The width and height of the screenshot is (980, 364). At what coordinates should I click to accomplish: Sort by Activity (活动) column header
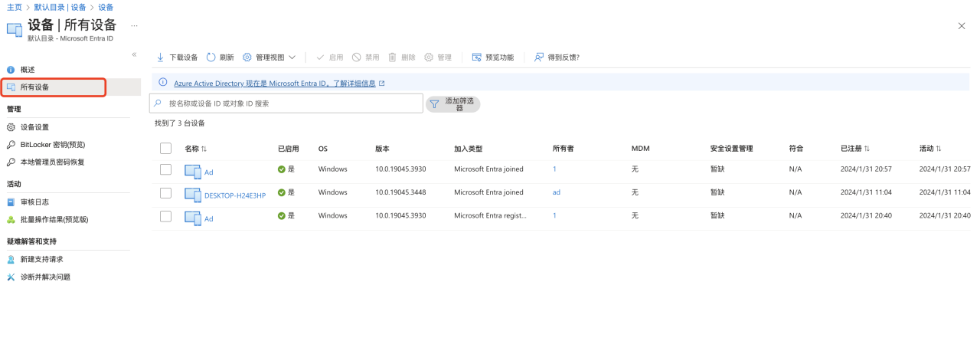click(930, 149)
